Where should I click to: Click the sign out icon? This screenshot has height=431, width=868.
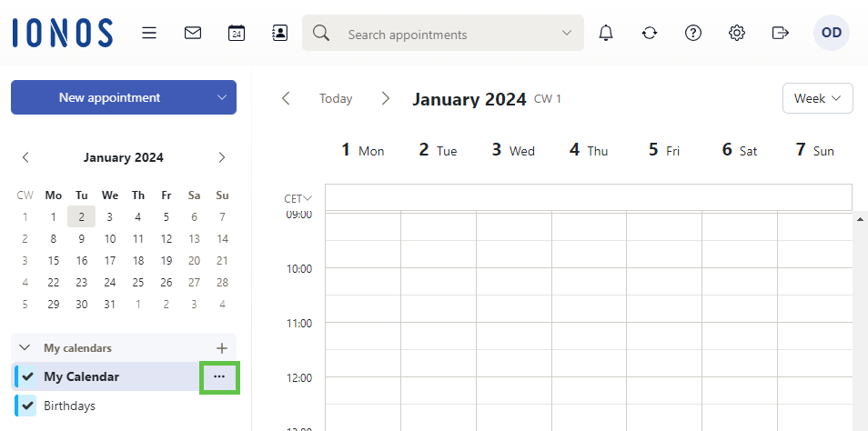pyautogui.click(x=780, y=33)
